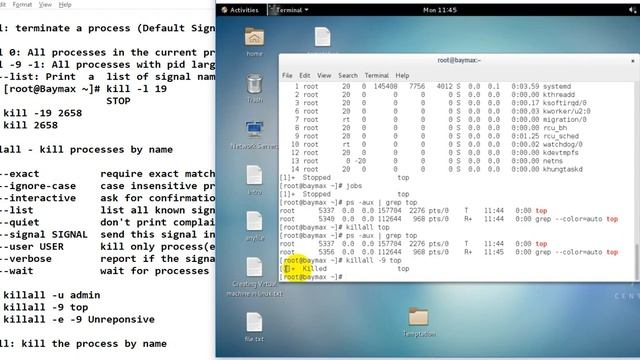This screenshot has height=360, width=640.
Task: Open the file.txt desktop icon
Action: (254, 322)
